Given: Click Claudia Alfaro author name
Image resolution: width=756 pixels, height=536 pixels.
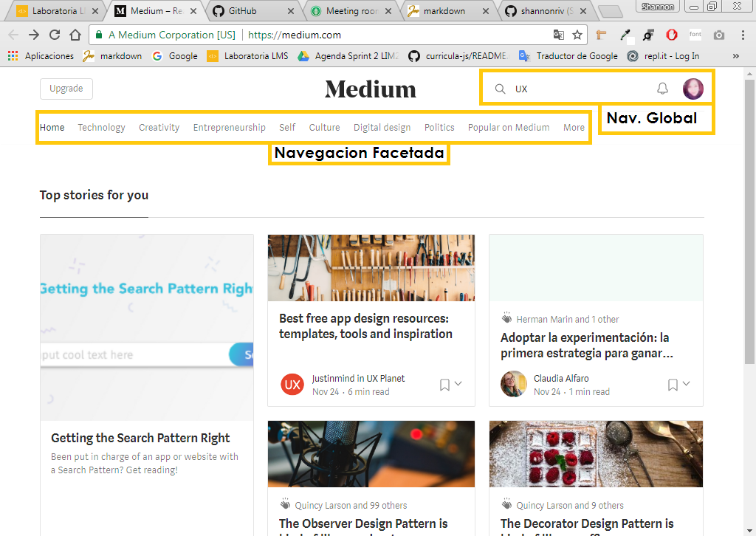Looking at the screenshot, I should 561,379.
